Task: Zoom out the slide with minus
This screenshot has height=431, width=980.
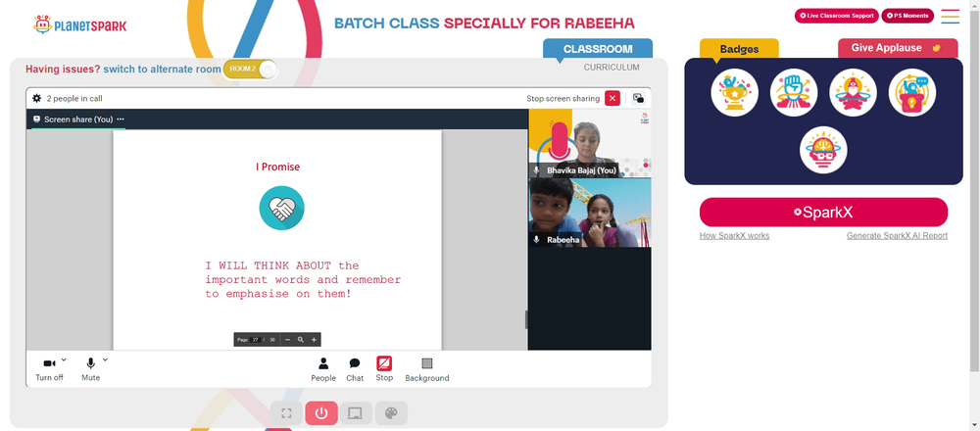Action: click(287, 340)
